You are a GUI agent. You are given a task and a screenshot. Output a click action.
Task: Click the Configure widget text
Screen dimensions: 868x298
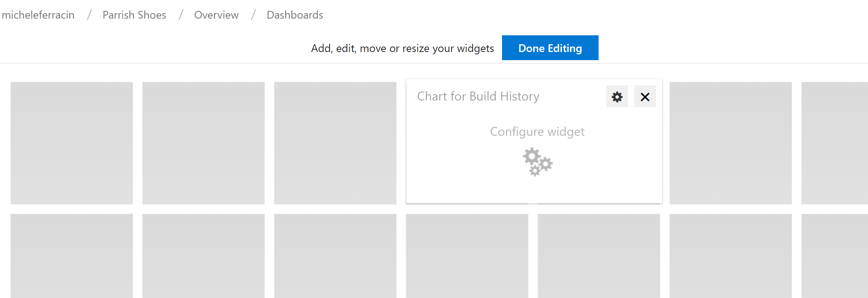pos(537,132)
